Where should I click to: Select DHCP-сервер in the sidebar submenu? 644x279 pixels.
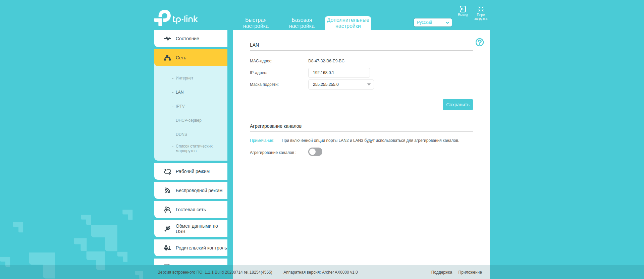pyautogui.click(x=189, y=120)
